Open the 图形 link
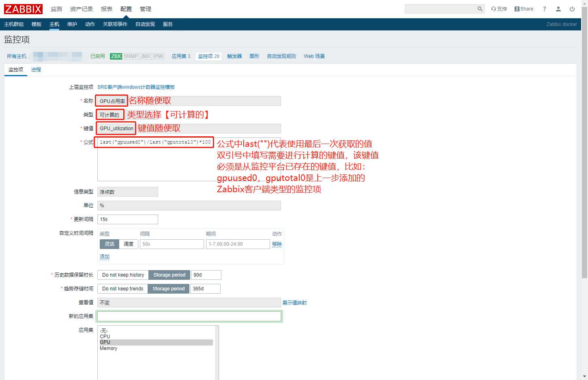Image resolution: width=588 pixels, height=380 pixels. (x=254, y=56)
